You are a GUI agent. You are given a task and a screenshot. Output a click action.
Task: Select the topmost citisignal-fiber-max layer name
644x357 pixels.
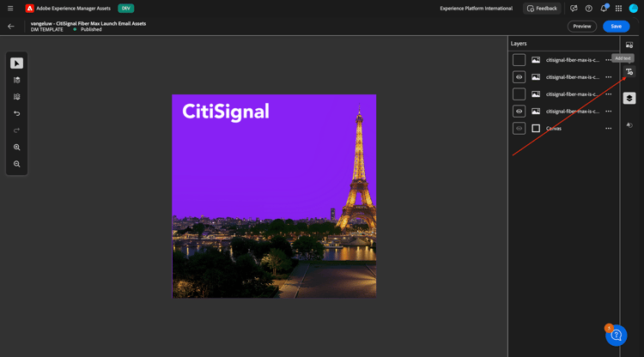click(573, 60)
